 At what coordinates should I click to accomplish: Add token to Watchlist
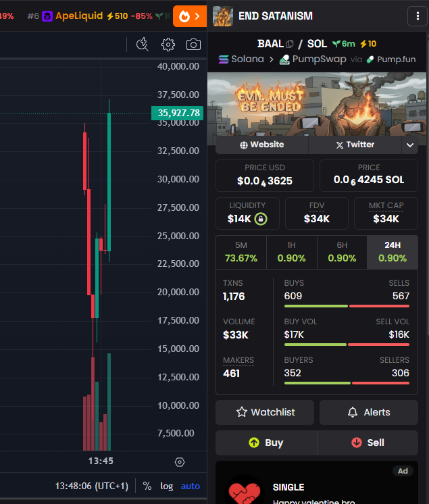265,412
